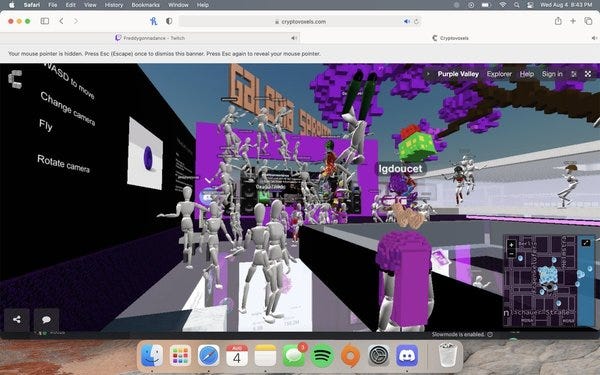Open Safari share menu

(x=558, y=21)
